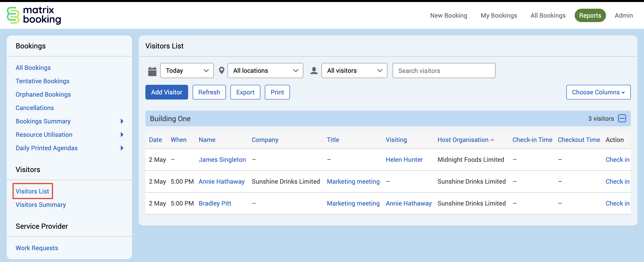Expand the Resource Utilisation arrow

coord(122,135)
